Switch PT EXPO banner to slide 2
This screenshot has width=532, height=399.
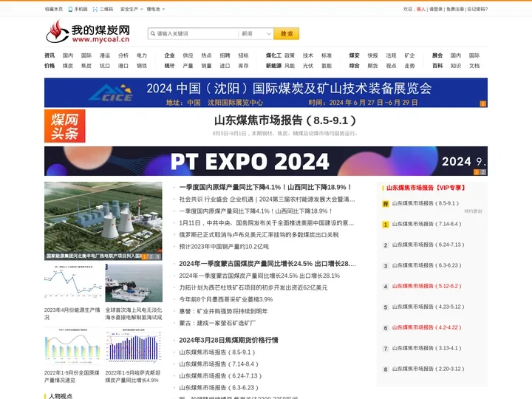pyautogui.click(x=483, y=172)
